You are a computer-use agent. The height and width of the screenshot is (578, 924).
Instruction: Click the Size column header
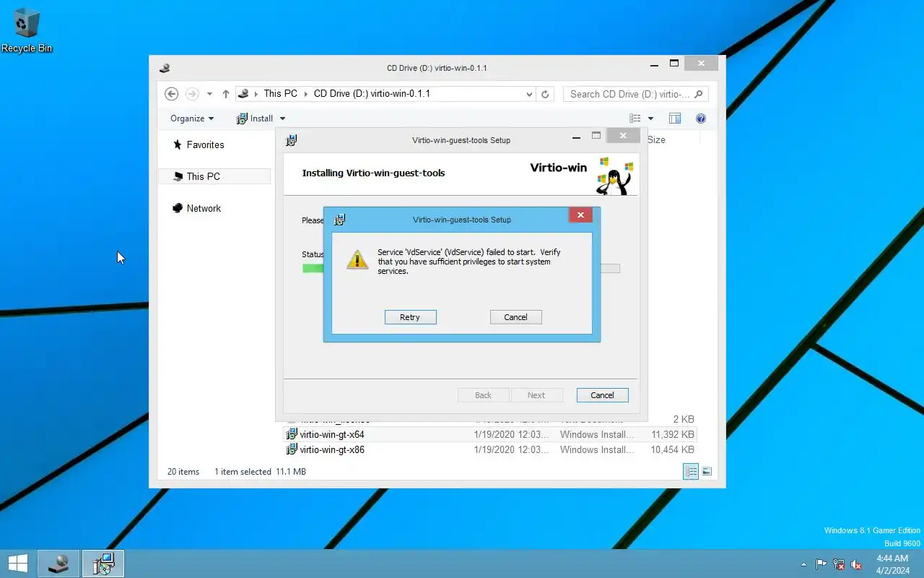coord(656,139)
